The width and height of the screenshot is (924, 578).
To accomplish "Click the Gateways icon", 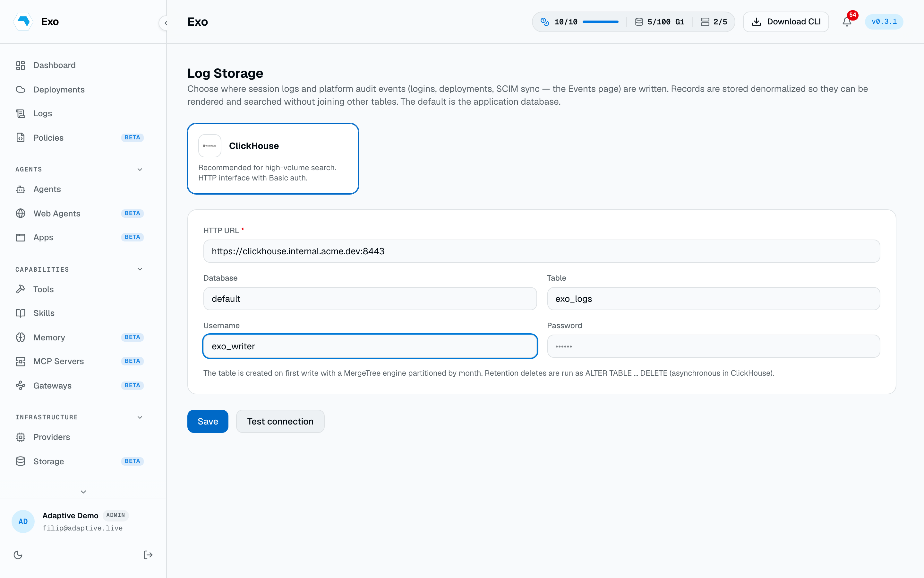I will tap(21, 385).
